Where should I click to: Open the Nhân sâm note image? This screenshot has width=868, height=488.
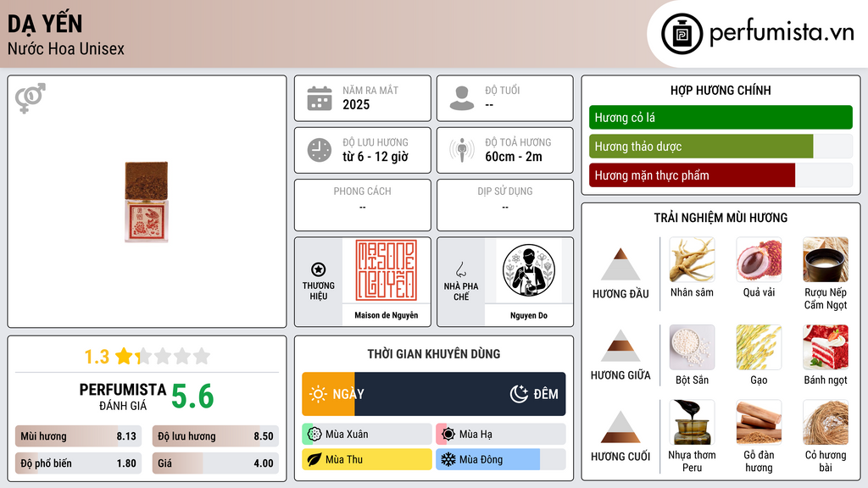pos(692,260)
